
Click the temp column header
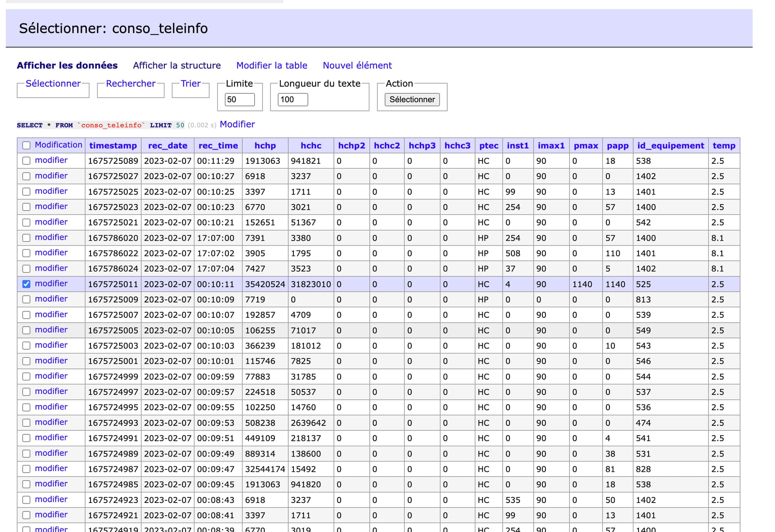tap(724, 146)
